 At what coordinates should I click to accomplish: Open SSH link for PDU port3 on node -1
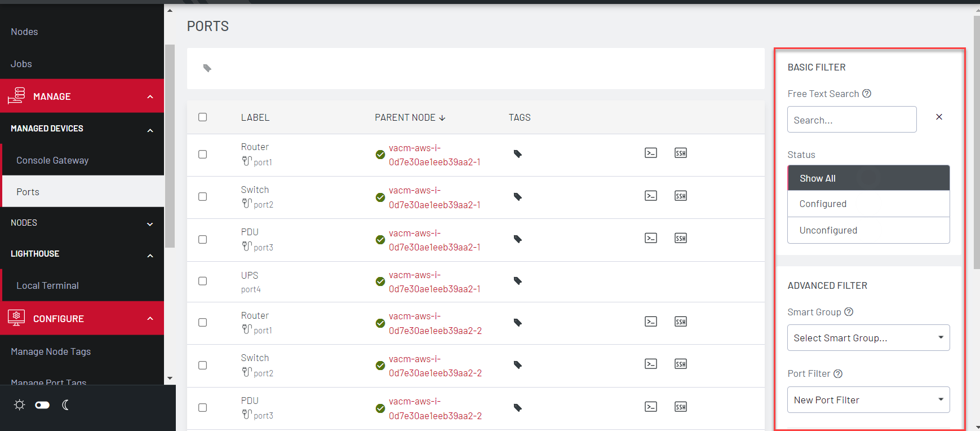pos(681,238)
